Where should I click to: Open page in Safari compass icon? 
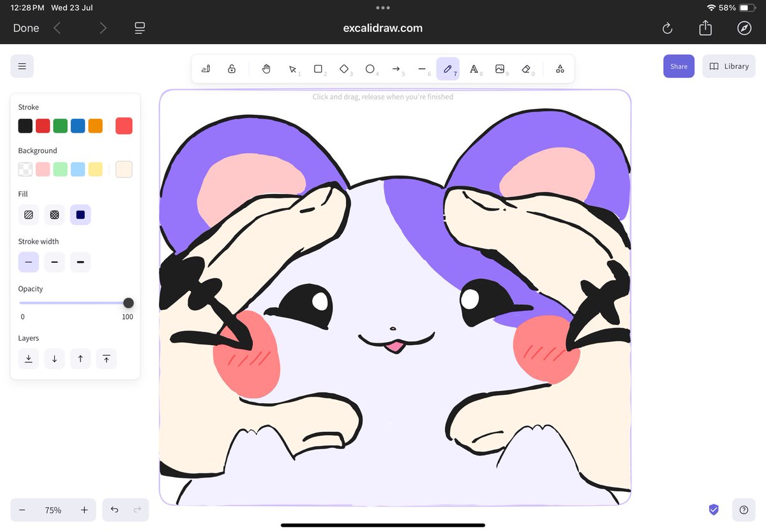click(744, 28)
